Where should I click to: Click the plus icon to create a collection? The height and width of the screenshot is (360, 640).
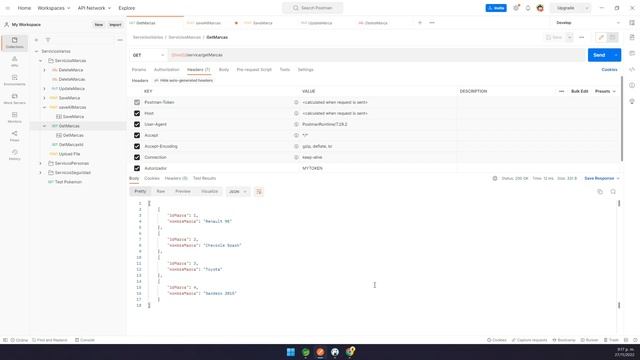pyautogui.click(x=36, y=40)
